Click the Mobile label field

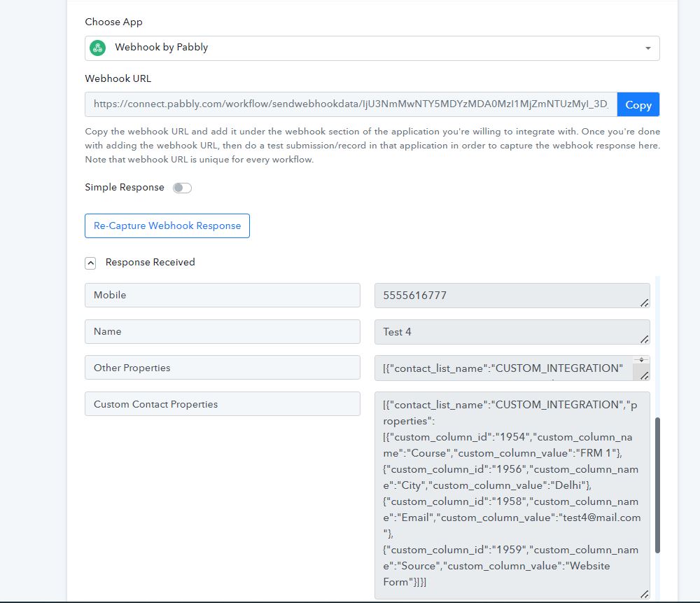click(x=223, y=296)
